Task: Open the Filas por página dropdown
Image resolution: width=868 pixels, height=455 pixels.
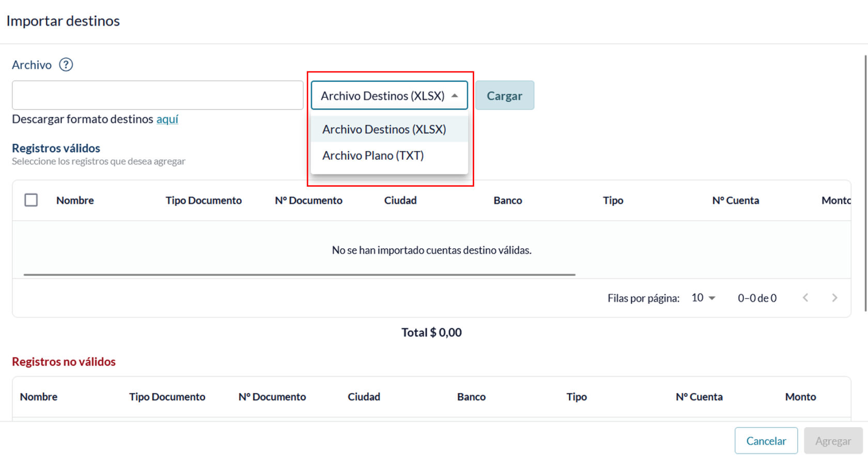Action: point(703,298)
